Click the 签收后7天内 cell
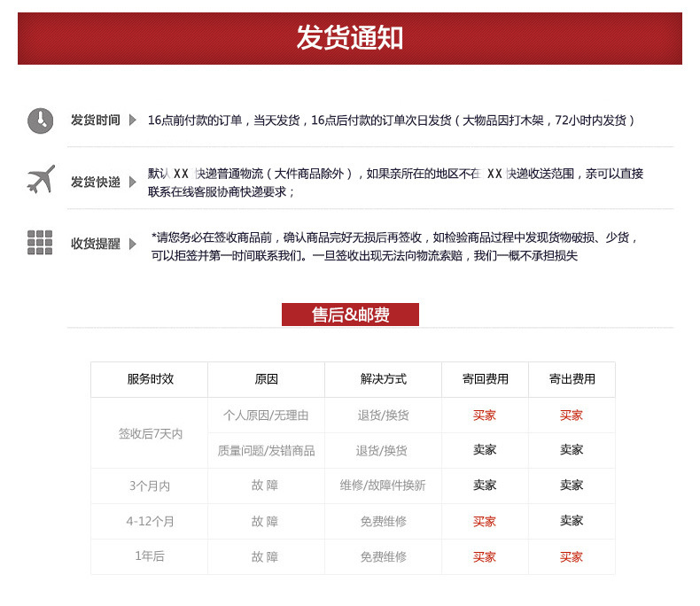The width and height of the screenshot is (700, 606). pos(151,434)
